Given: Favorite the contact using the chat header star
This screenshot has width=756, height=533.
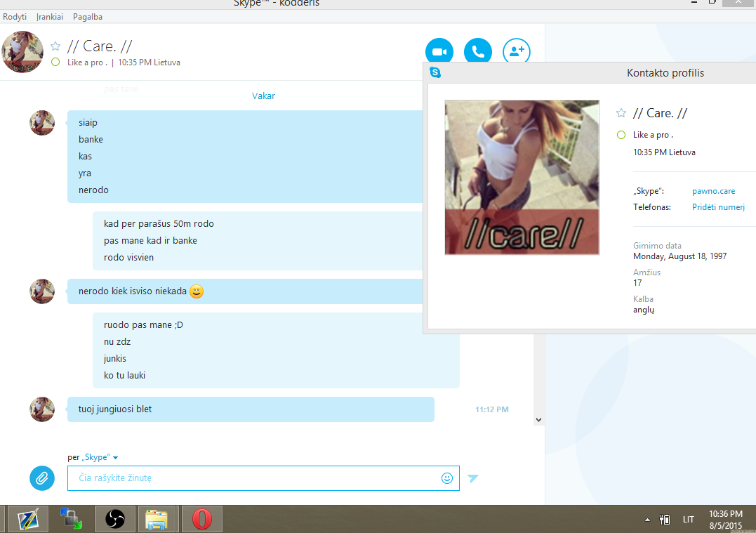Looking at the screenshot, I should point(55,46).
